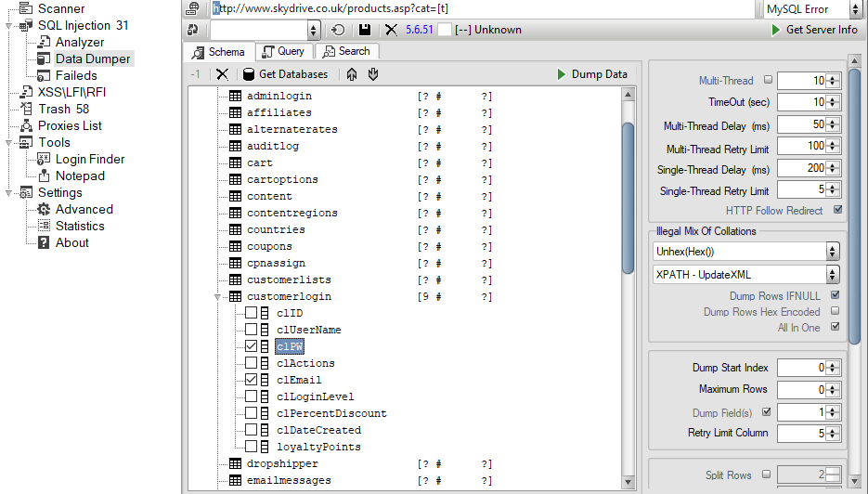Toggle the HTTP Follow Redirect checkbox
The width and height of the screenshot is (868, 494).
pyautogui.click(x=837, y=210)
